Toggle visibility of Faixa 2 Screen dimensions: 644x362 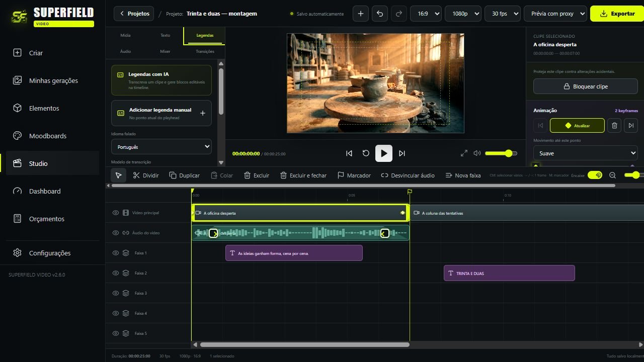[x=116, y=273]
